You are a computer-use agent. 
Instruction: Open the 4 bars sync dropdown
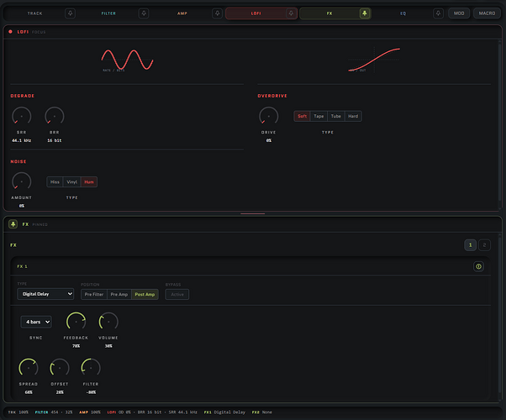pyautogui.click(x=36, y=322)
